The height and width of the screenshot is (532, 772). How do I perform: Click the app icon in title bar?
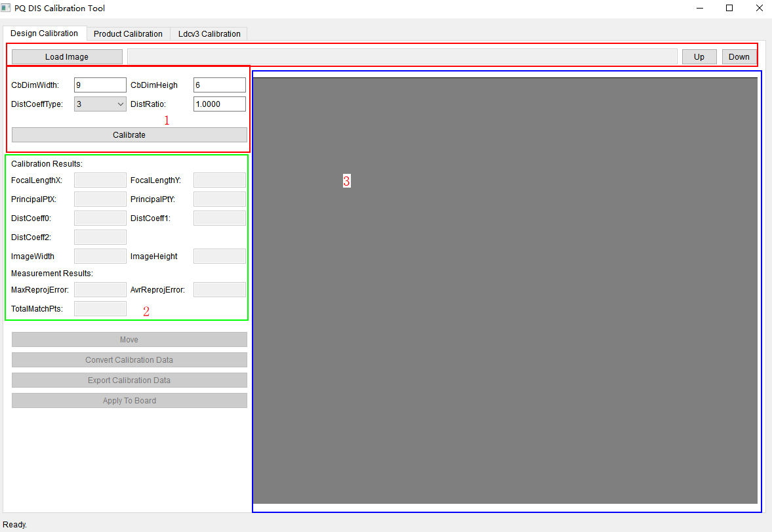click(7, 9)
